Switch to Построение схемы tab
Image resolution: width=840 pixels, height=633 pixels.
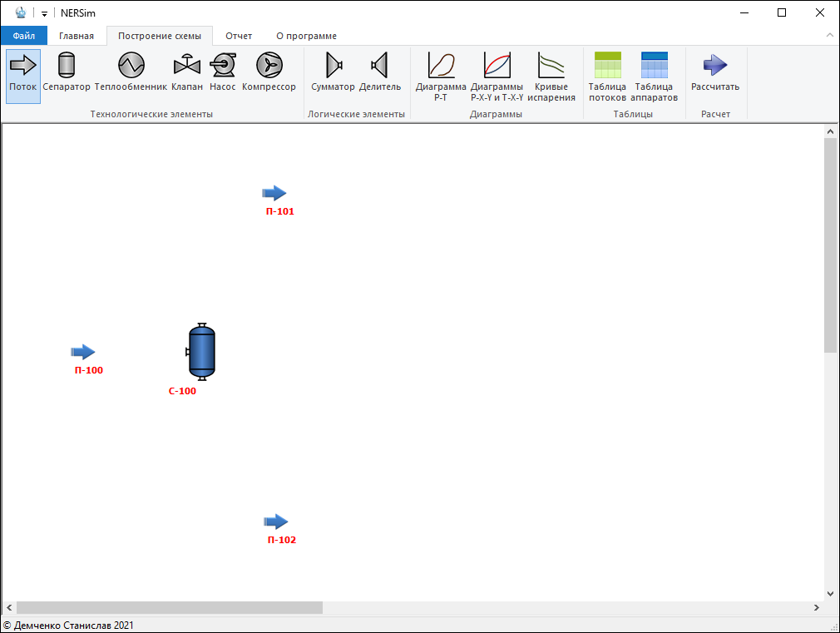coord(160,36)
